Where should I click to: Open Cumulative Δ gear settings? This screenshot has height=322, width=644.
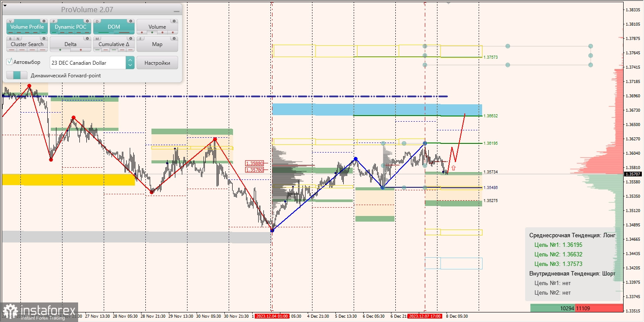(130, 38)
